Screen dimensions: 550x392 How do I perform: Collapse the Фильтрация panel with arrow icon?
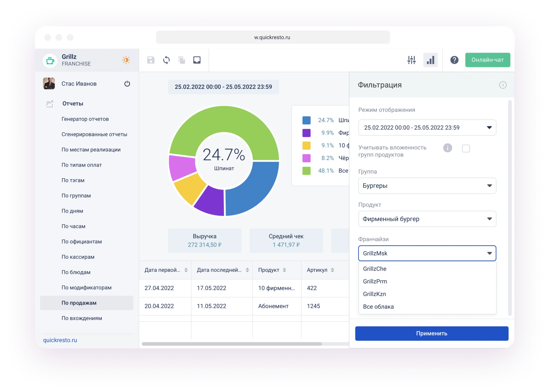[503, 85]
